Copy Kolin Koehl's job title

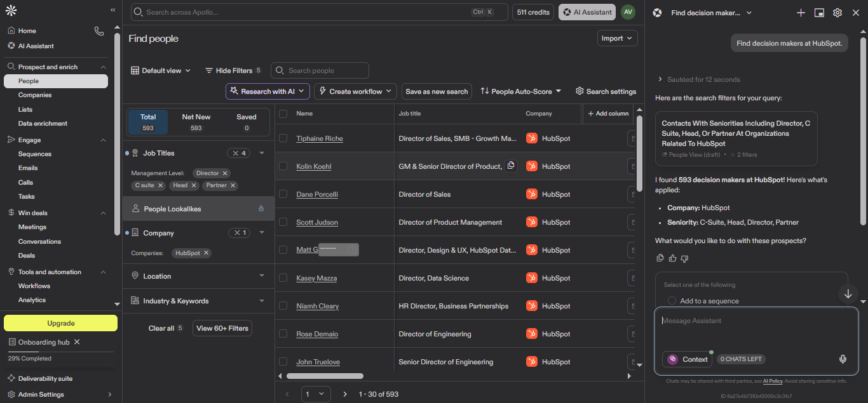point(511,166)
